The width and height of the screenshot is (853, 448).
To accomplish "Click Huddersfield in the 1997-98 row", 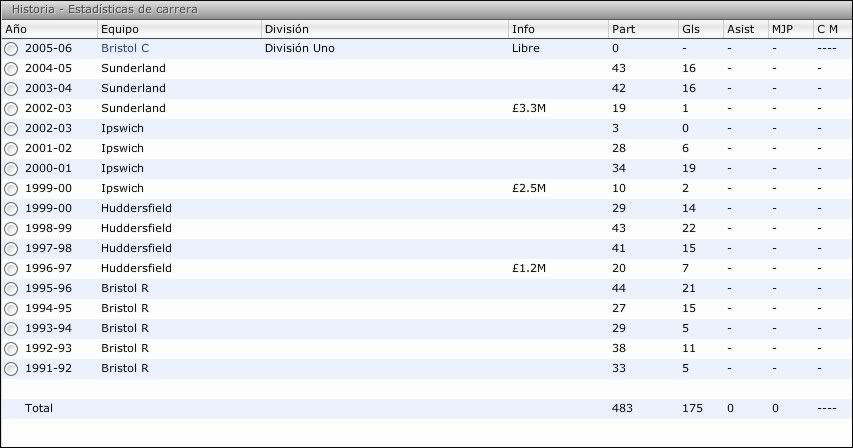I will [136, 248].
